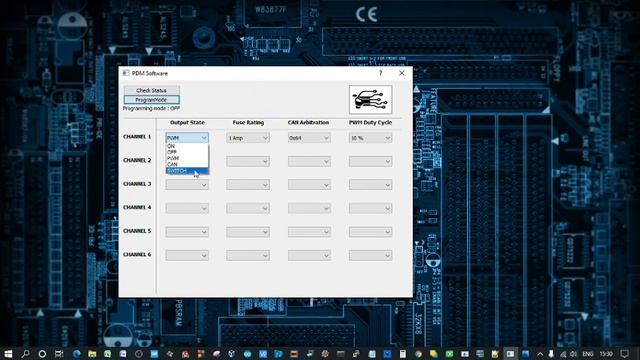
Task: Launch Microsoft Edge from the taskbar
Action: 77,353
